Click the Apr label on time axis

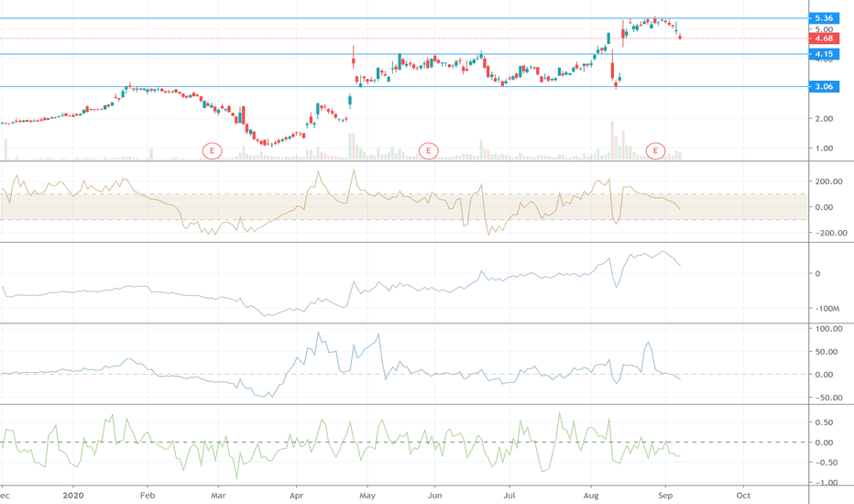point(296,495)
